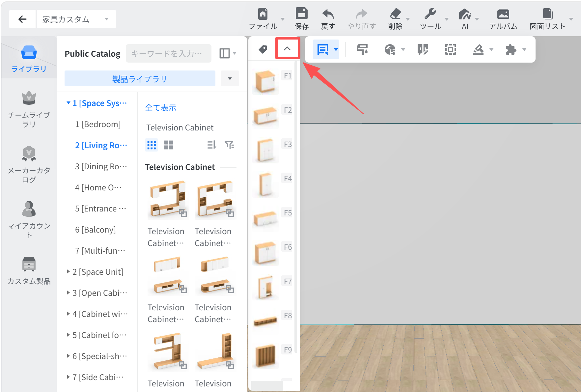Viewport: 581px width, 392px height.
Task: Click the material palette icon
Action: (x=390, y=49)
